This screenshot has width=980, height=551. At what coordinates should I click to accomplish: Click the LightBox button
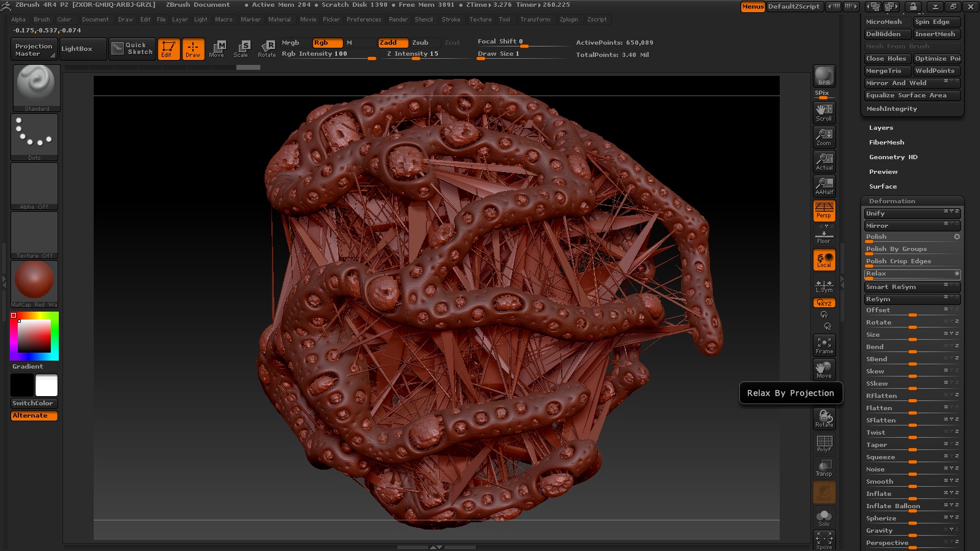pos(77,49)
